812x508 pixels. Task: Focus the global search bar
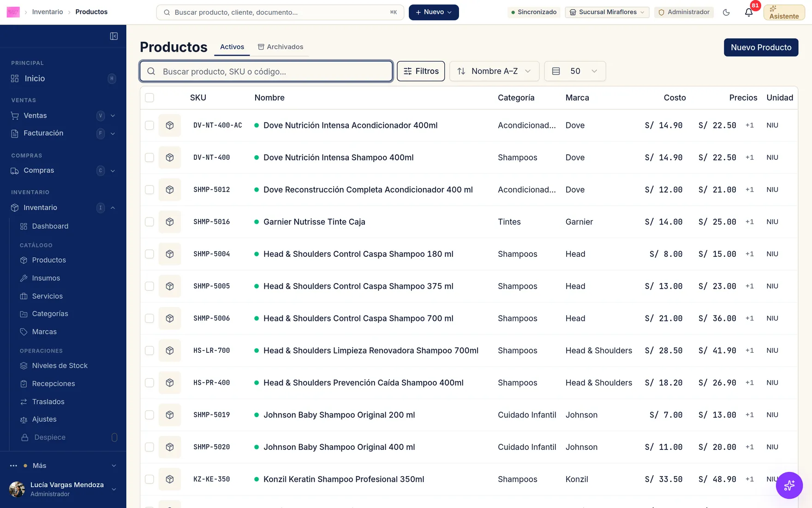coord(280,12)
